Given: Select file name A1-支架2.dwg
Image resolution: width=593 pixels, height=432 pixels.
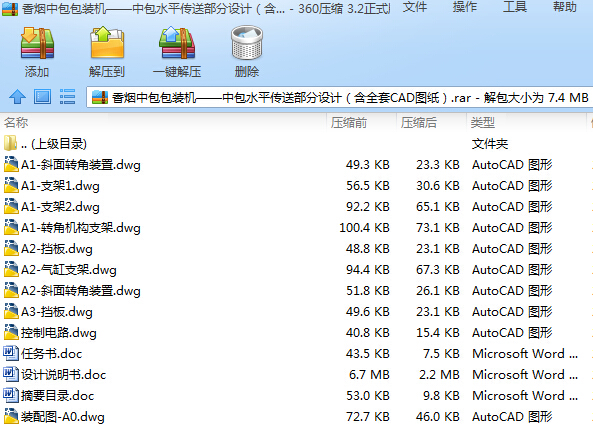Looking at the screenshot, I should point(61,207).
